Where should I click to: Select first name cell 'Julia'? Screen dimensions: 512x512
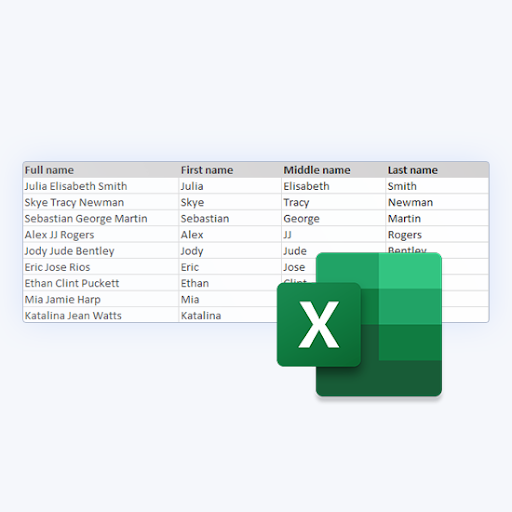(x=230, y=186)
